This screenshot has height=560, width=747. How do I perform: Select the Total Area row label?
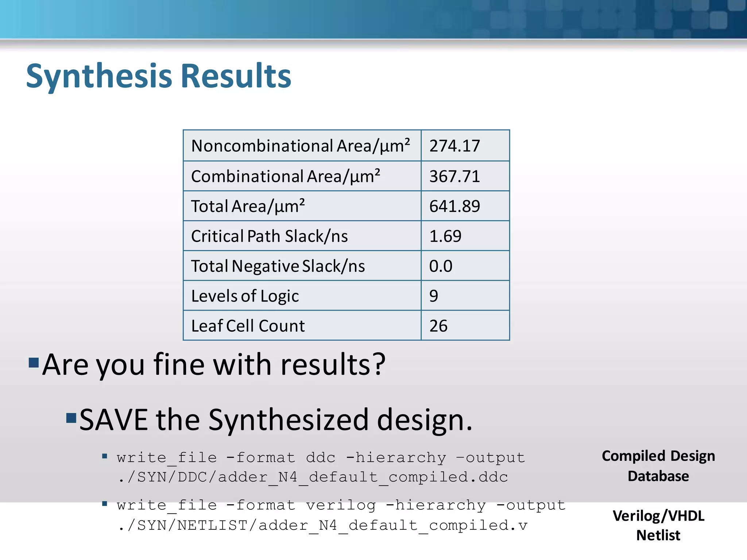[248, 206]
